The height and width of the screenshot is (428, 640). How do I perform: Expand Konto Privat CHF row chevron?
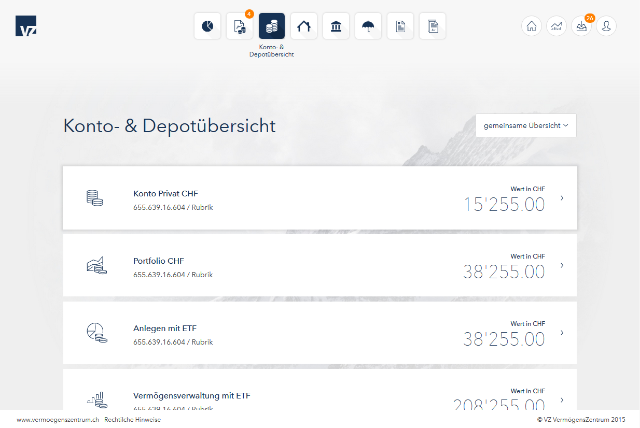click(x=562, y=198)
